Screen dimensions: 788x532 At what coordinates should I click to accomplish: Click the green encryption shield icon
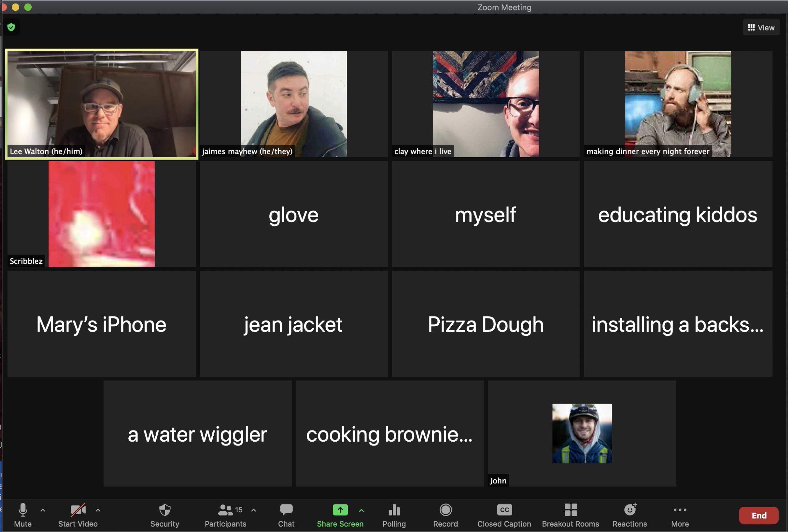coord(11,27)
